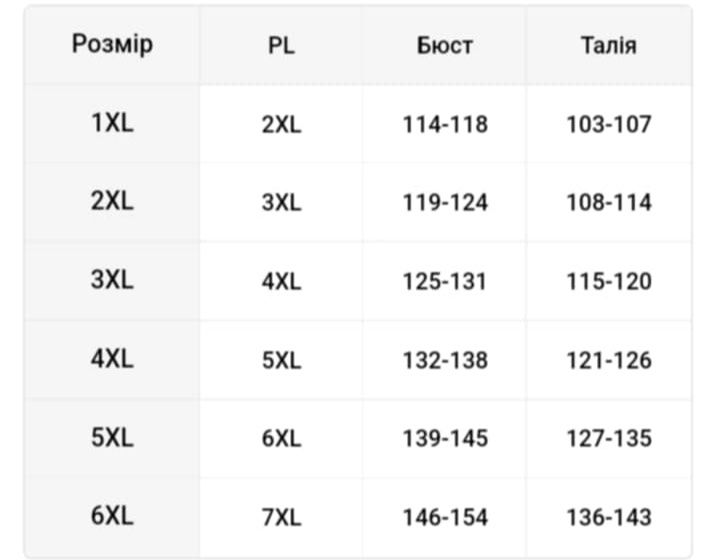Click the 139-145 bust cell

[445, 439]
